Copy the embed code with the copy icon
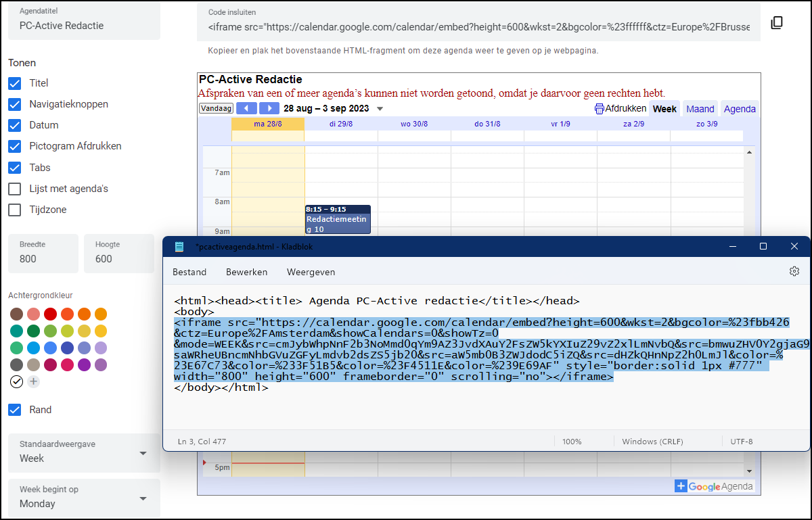This screenshot has width=812, height=520. click(777, 23)
